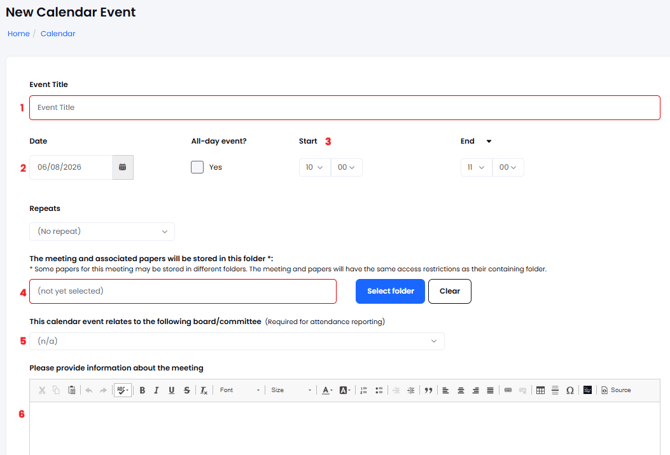The width and height of the screenshot is (670, 455).
Task: Align text right
Action: click(476, 390)
